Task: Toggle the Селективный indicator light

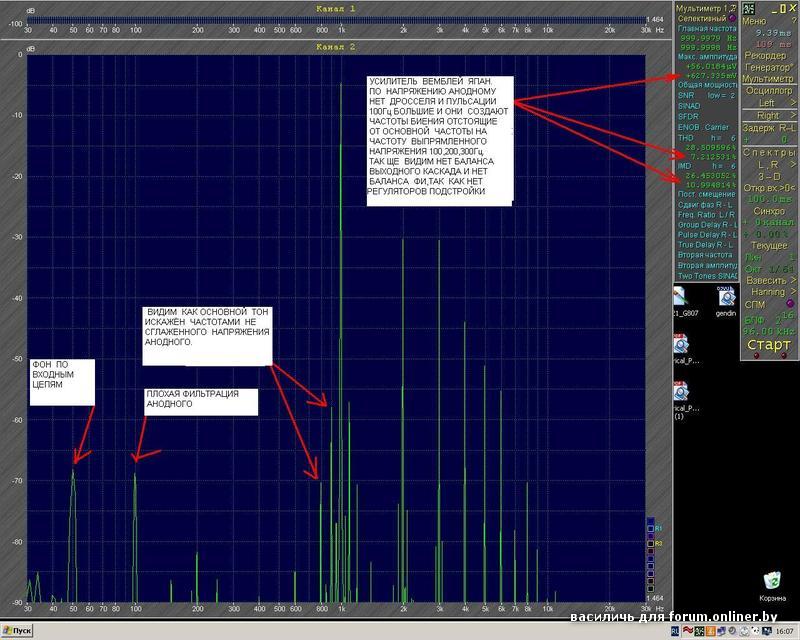Action: (x=733, y=19)
